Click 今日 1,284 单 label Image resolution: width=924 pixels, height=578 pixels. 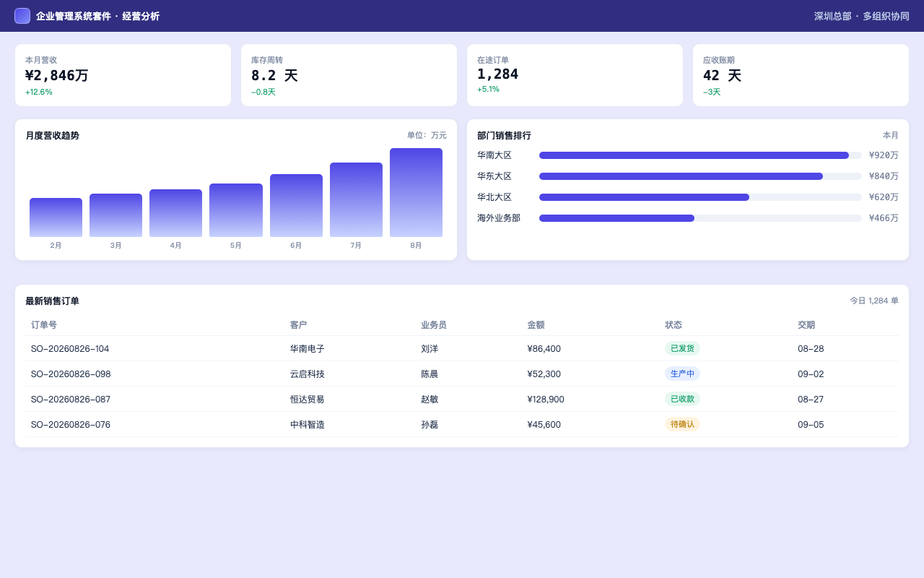(x=874, y=301)
